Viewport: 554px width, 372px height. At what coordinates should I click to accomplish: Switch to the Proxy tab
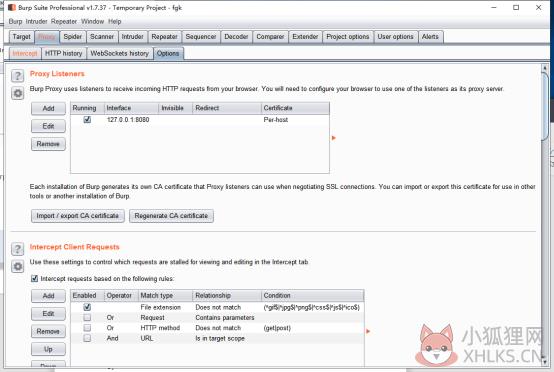tap(47, 37)
